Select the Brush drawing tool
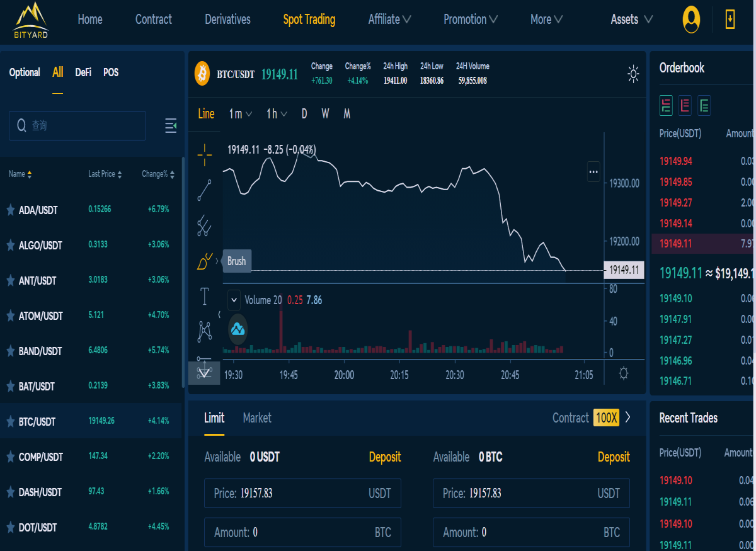The image size is (756, 551). tap(204, 261)
